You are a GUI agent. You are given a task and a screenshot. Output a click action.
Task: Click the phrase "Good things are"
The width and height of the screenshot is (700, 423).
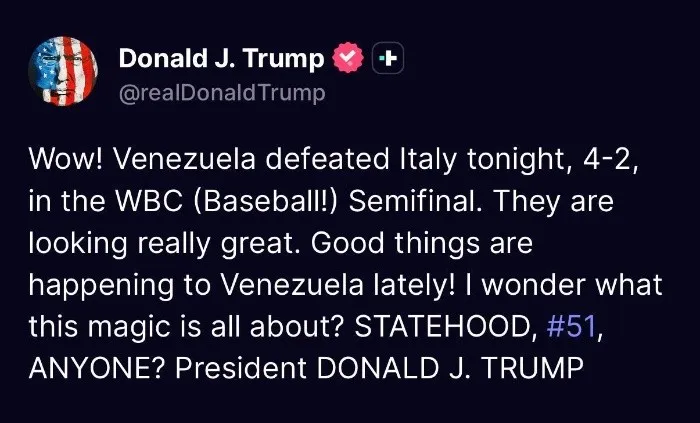[420, 244]
